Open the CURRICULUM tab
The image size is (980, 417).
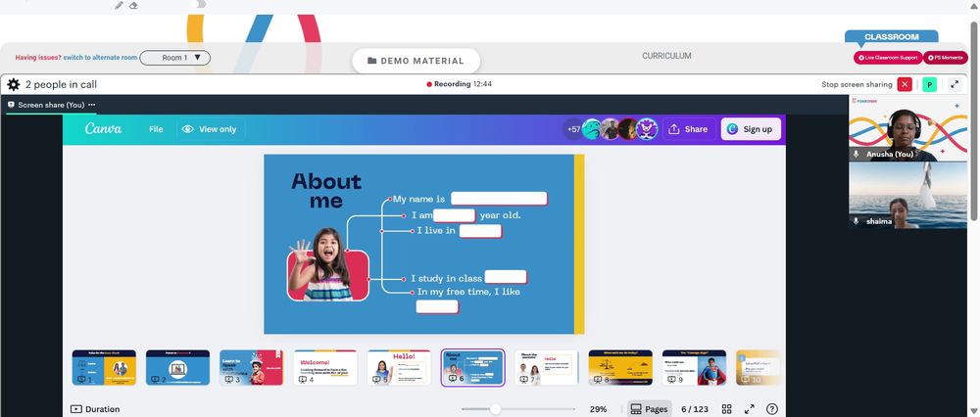[666, 56]
